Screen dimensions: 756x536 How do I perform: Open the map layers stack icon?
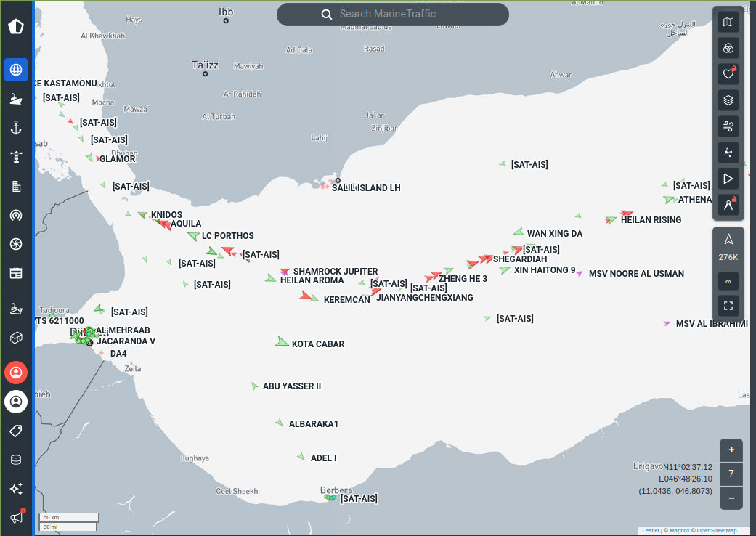(x=728, y=100)
